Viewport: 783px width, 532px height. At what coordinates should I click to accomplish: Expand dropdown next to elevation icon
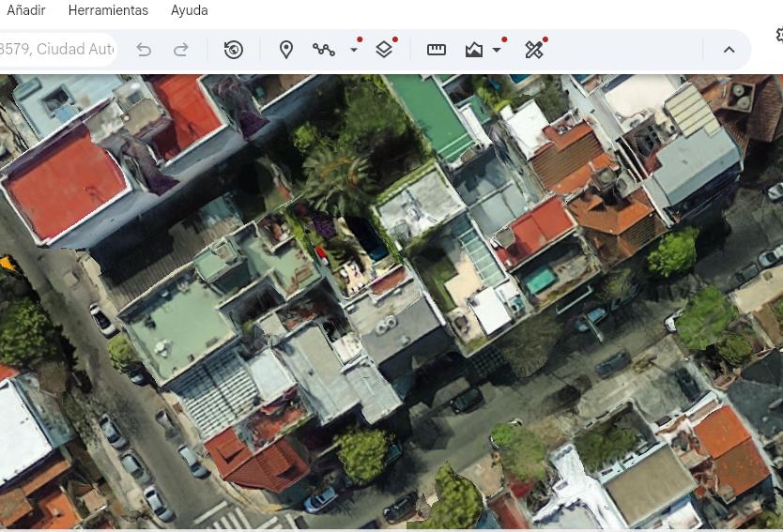pyautogui.click(x=497, y=50)
